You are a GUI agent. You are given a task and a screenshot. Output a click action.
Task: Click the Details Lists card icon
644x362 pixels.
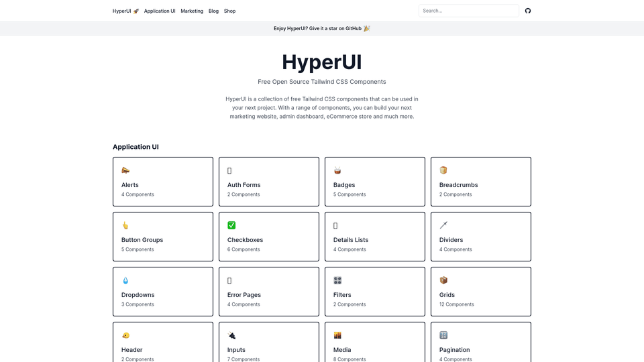coord(335,226)
